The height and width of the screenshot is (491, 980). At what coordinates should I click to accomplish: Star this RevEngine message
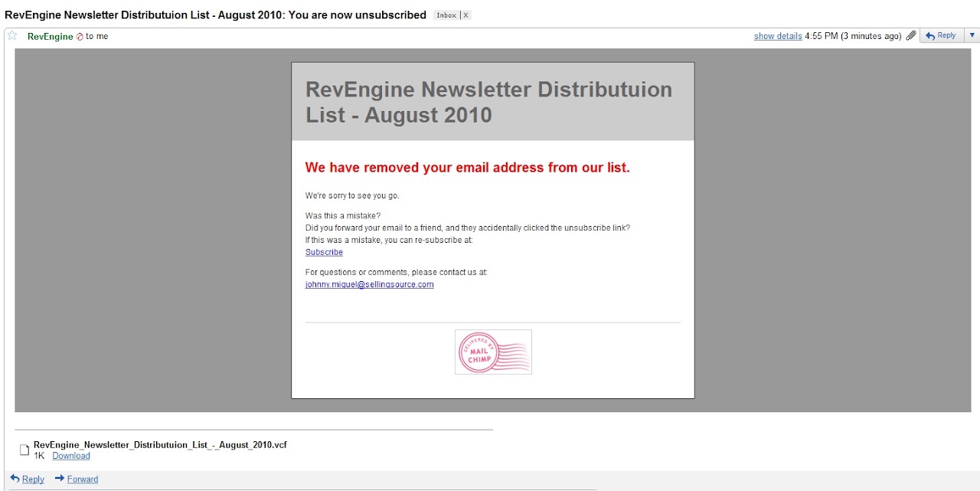12,36
